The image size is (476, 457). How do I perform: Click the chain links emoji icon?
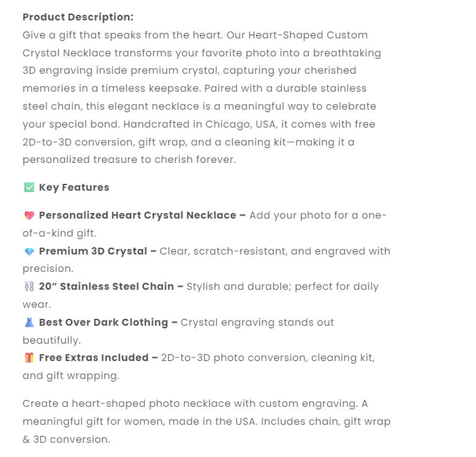(x=29, y=287)
